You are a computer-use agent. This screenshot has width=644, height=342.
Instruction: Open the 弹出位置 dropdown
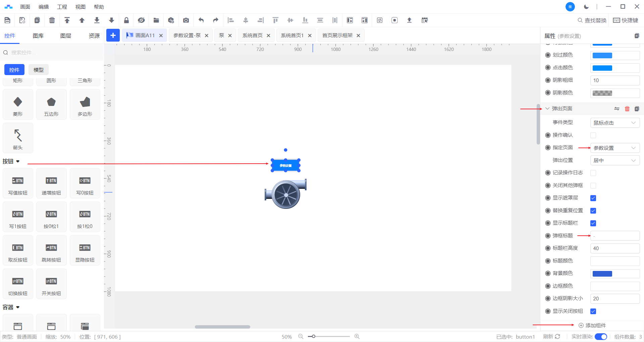pos(614,161)
